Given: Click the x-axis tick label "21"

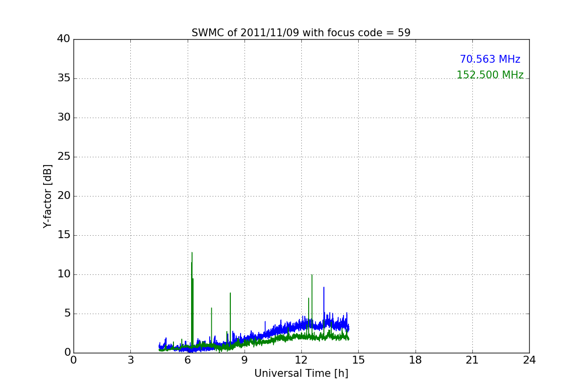Looking at the screenshot, I should (472, 360).
